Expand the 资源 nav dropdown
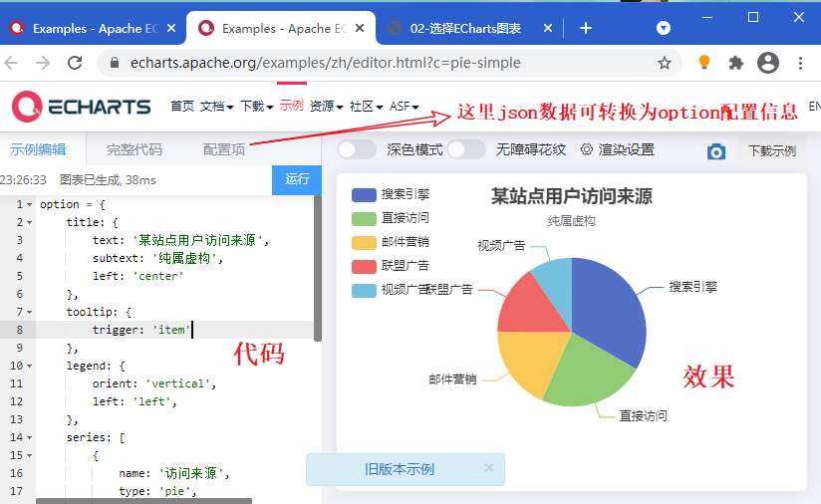This screenshot has height=504, width=821. 326,107
